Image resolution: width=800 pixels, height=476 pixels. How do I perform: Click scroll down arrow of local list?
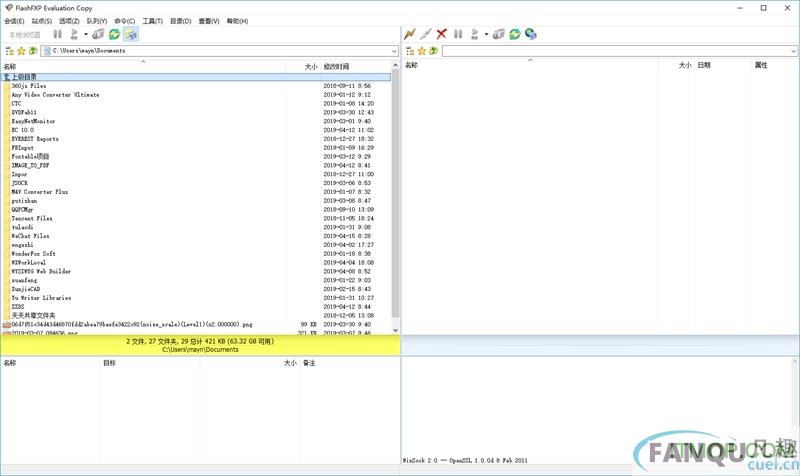click(395, 330)
